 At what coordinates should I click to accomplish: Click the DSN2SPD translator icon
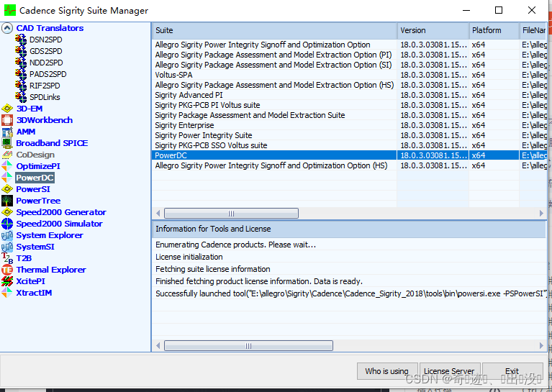[x=21, y=40]
